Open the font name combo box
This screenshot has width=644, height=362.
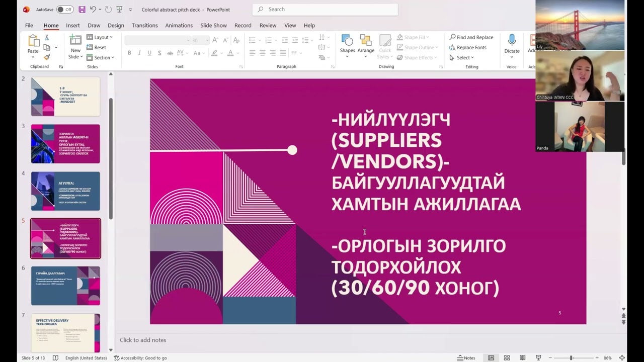point(157,40)
